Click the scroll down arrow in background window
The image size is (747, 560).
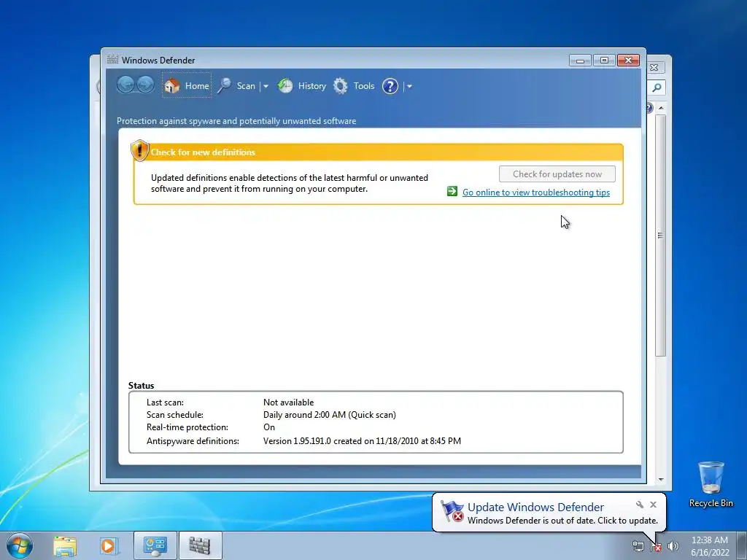tap(661, 480)
